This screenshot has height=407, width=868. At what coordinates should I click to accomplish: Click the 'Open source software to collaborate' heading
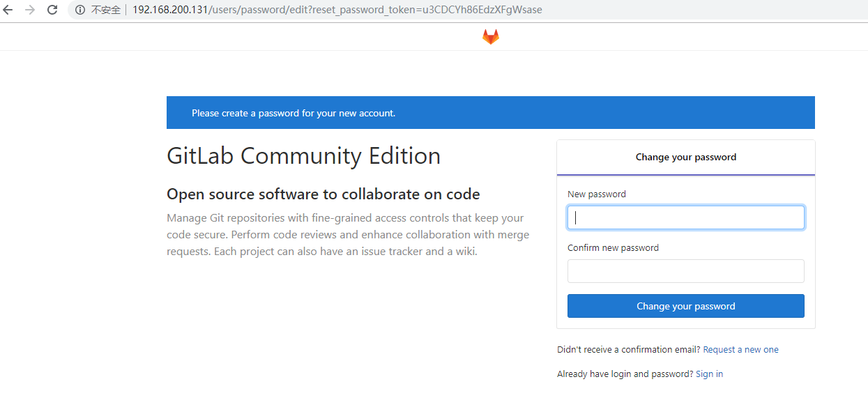323,194
